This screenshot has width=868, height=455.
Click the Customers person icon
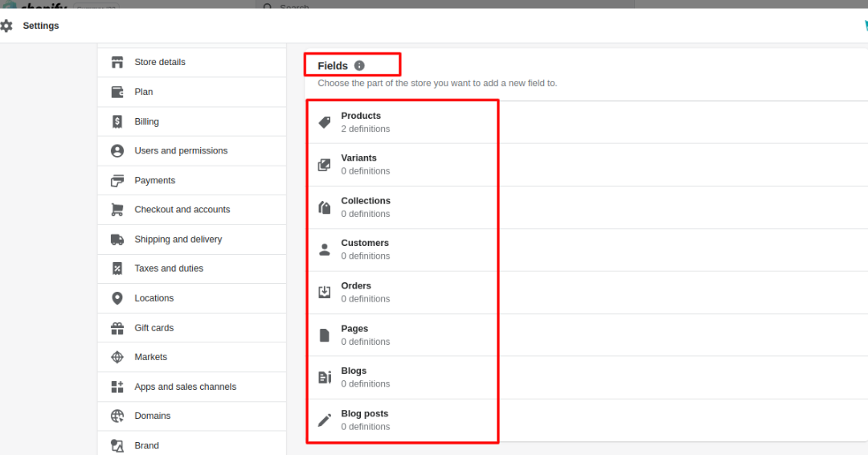[325, 250]
